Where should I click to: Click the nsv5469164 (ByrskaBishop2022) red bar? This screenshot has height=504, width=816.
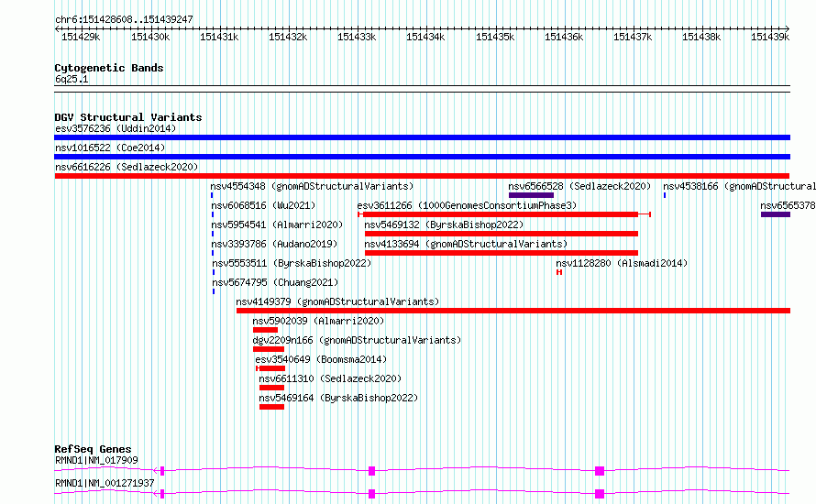coord(271,407)
